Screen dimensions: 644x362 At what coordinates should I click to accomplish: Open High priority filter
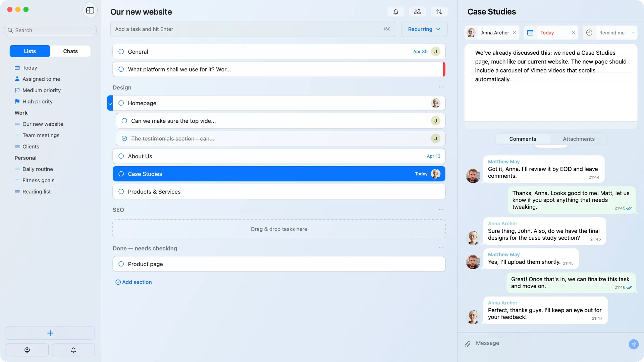click(37, 102)
